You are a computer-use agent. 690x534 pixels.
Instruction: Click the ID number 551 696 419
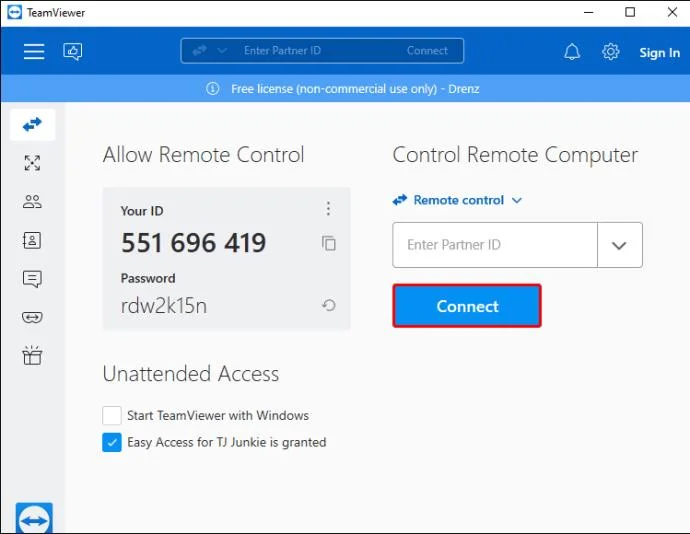coord(194,243)
